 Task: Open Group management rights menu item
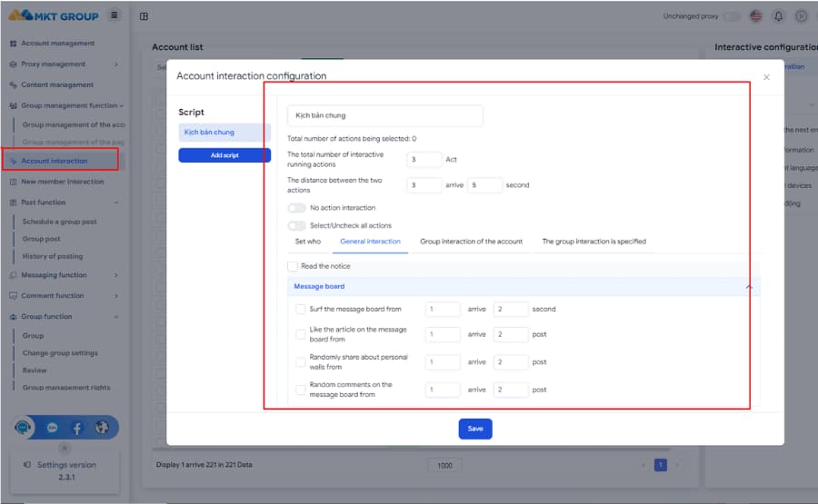[66, 387]
